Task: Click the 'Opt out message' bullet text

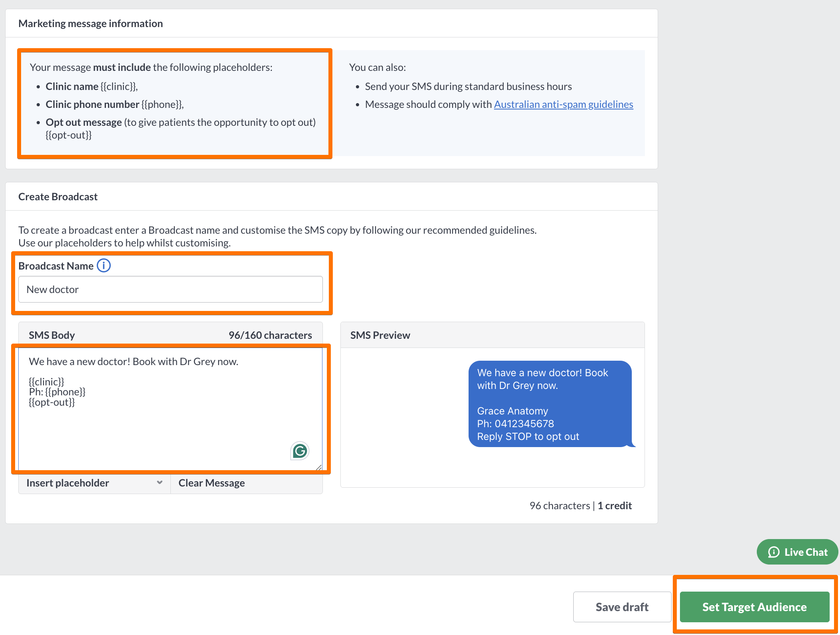Action: point(181,128)
